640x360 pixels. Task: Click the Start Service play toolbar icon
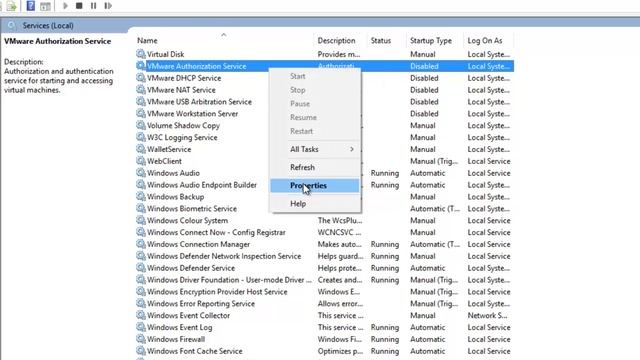[65, 6]
